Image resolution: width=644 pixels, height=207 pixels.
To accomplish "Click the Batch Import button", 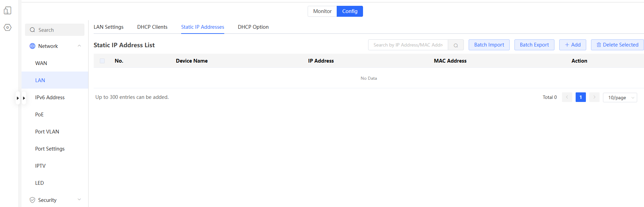I will [489, 45].
